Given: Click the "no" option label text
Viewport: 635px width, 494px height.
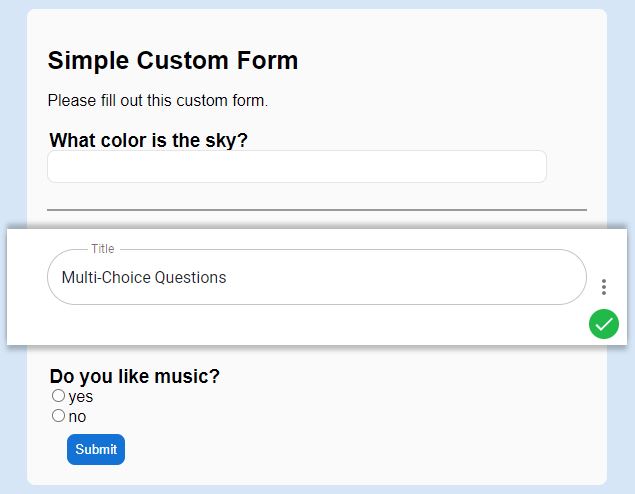Looking at the screenshot, I should (x=77, y=417).
